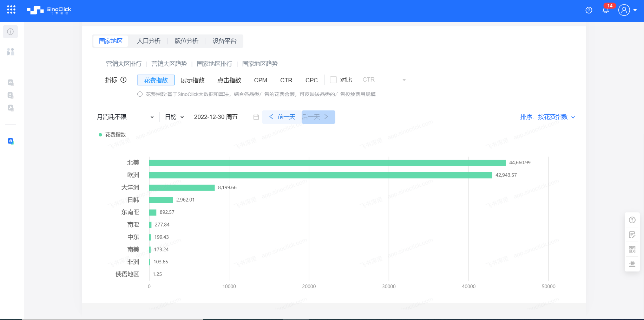Viewport: 644px width, 320px height.
Task: Switch to the 设备平台 tab
Action: click(x=224, y=41)
